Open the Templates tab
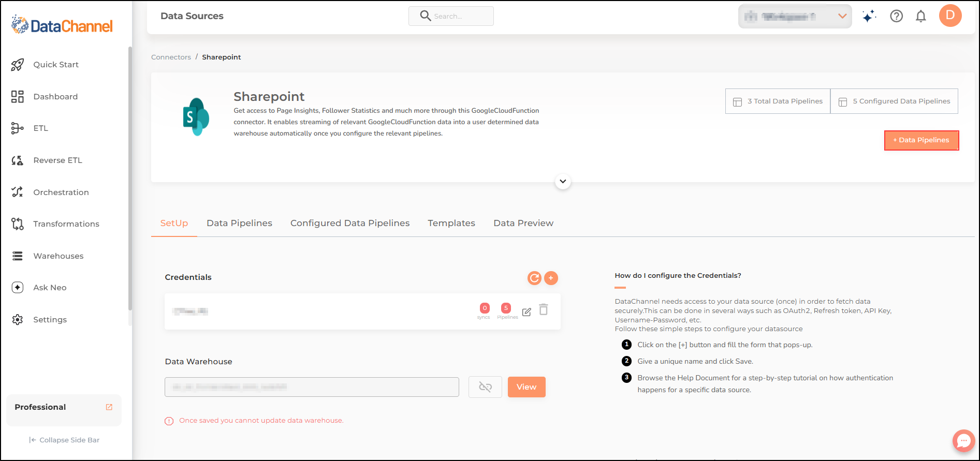 click(451, 224)
